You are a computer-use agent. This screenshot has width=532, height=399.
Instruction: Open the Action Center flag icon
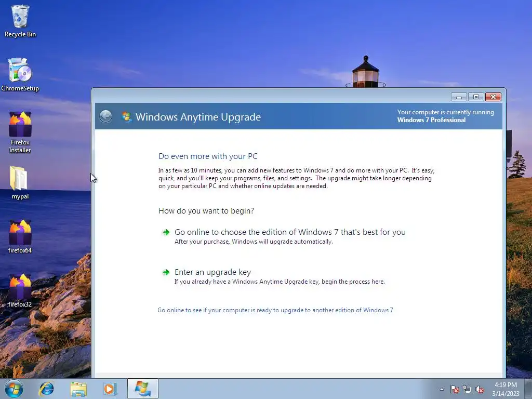pyautogui.click(x=454, y=389)
